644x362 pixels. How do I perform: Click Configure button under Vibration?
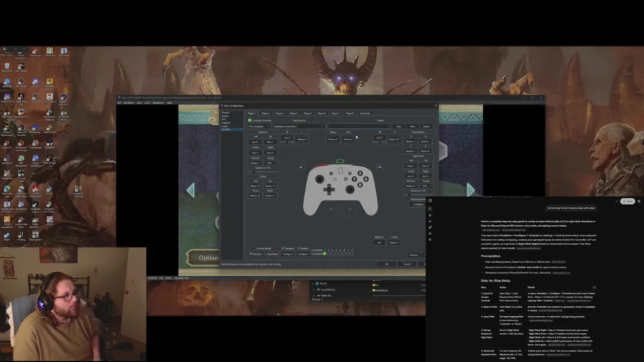(x=287, y=254)
